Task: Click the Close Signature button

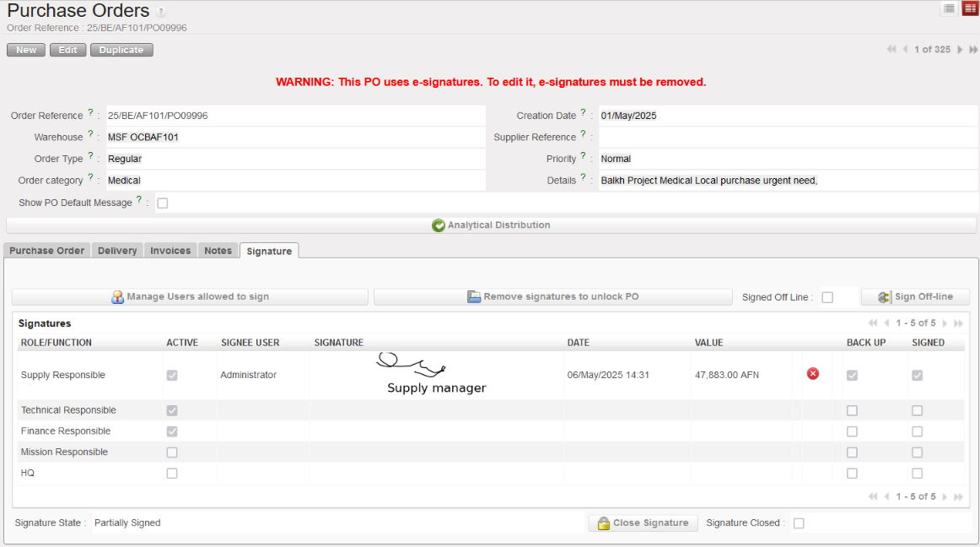Action: coord(643,523)
